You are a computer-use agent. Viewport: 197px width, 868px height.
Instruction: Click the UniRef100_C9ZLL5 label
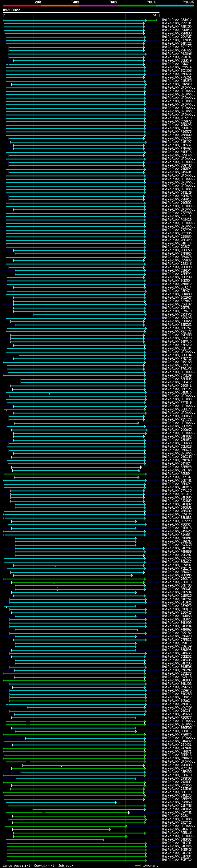point(177,676)
